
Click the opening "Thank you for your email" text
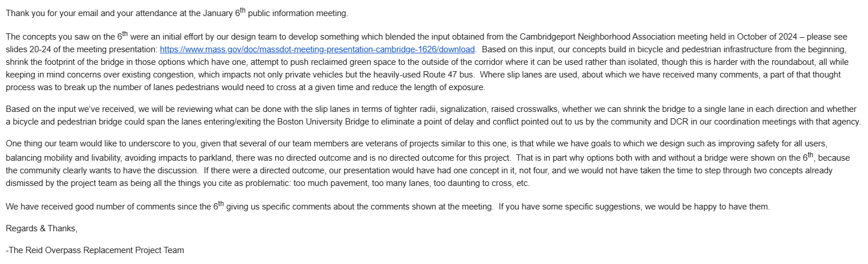(48, 13)
